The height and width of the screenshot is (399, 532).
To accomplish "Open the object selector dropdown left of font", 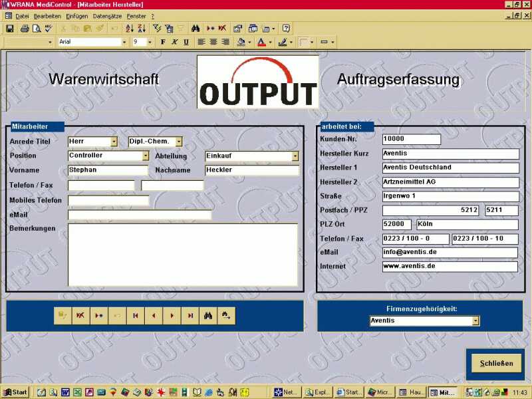I will 51,42.
